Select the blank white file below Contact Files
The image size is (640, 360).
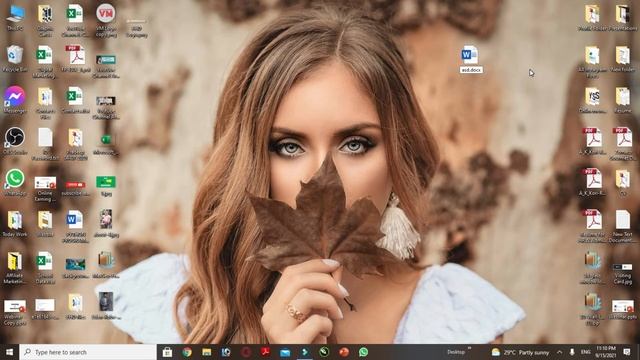pyautogui.click(x=45, y=144)
